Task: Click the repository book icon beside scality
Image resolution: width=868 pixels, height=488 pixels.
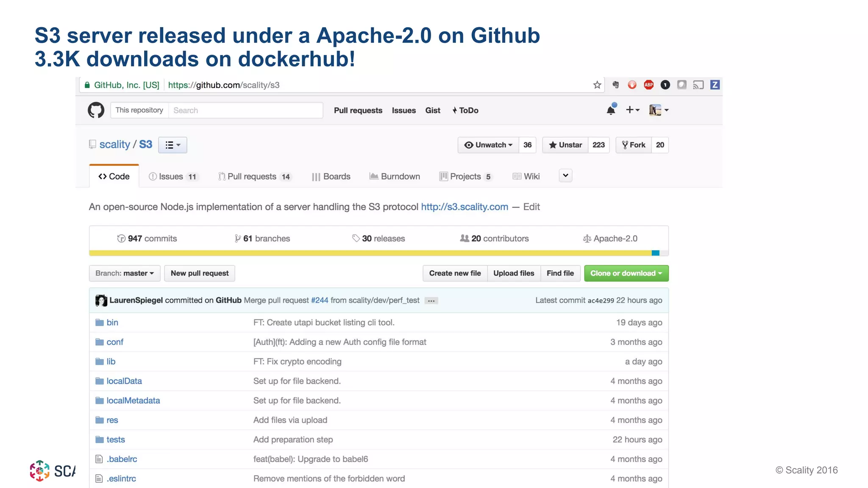Action: [x=92, y=144]
